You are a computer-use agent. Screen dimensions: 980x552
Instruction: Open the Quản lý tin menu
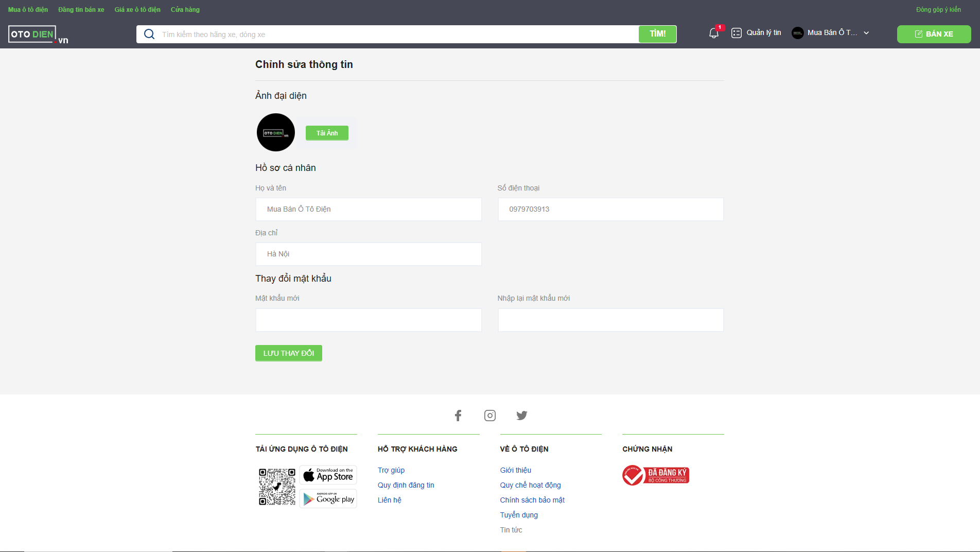click(756, 33)
